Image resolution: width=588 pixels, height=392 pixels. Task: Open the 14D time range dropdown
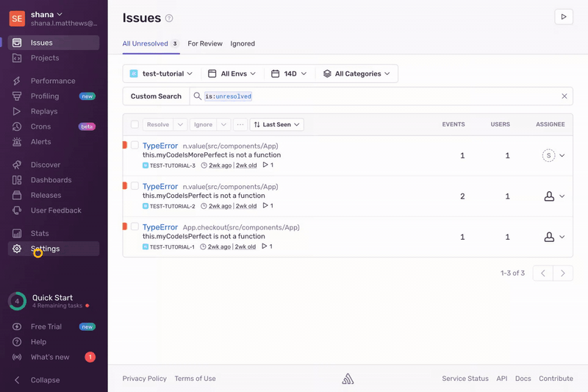click(288, 74)
